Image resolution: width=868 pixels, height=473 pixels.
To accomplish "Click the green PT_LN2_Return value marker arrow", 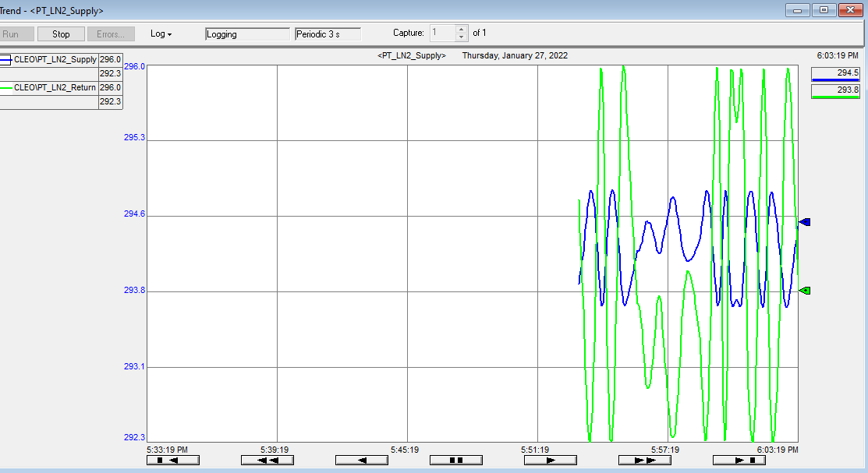I will (x=805, y=291).
